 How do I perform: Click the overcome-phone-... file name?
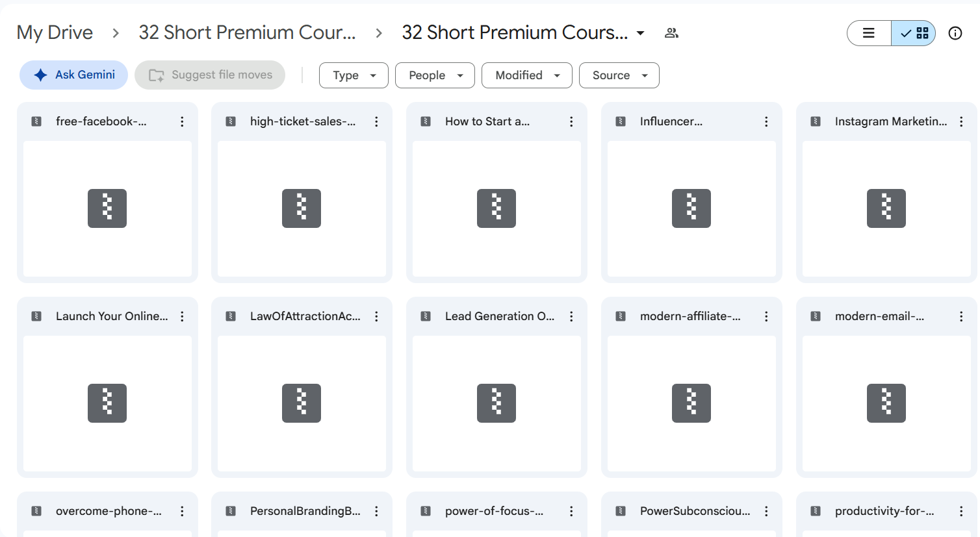pos(109,511)
